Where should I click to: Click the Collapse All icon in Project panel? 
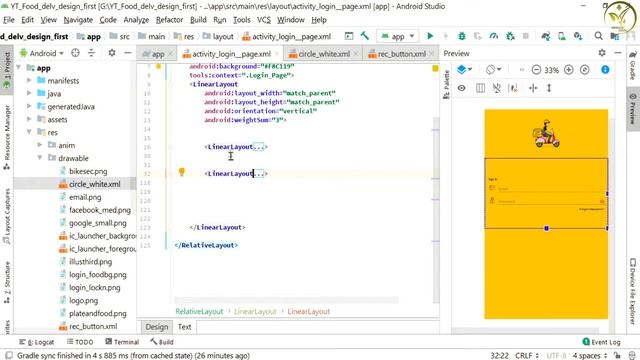click(91, 53)
